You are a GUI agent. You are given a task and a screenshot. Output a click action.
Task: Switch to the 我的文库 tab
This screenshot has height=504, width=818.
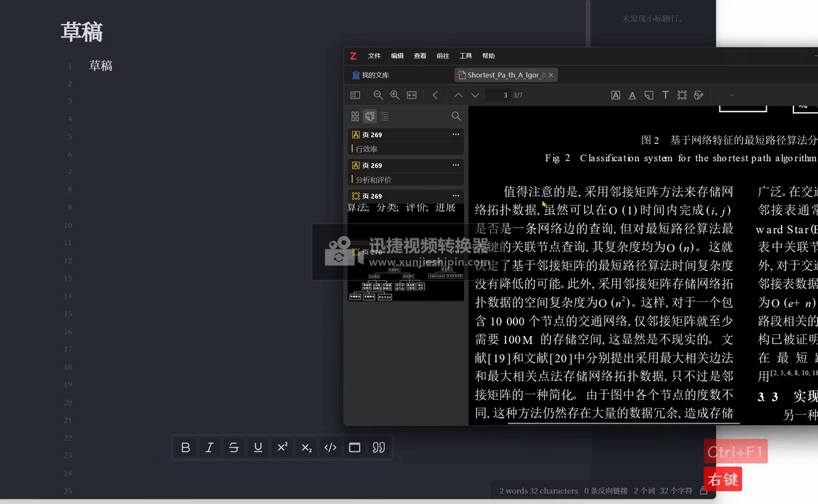[371, 75]
